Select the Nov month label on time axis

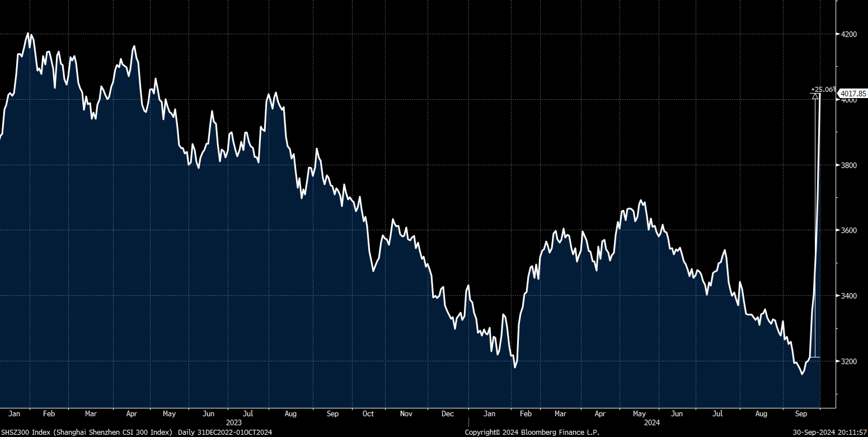tap(406, 414)
